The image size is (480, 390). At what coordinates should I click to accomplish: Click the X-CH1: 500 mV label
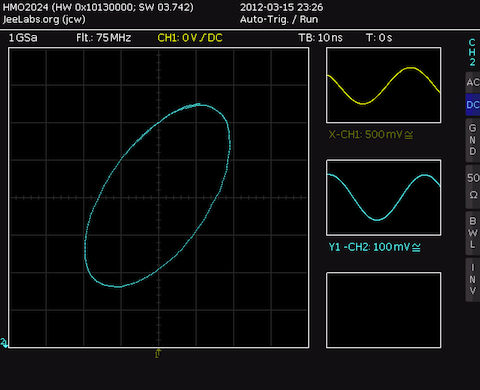371,135
